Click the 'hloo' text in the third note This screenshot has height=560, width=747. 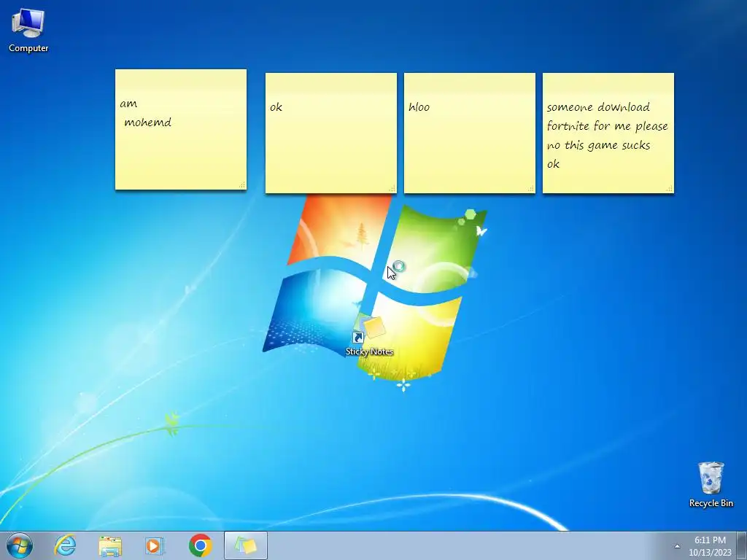click(419, 107)
